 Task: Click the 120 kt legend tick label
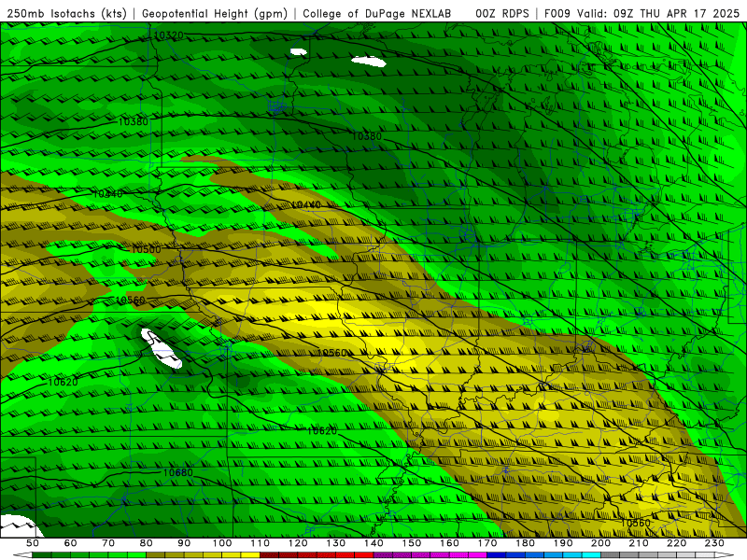tap(298, 543)
